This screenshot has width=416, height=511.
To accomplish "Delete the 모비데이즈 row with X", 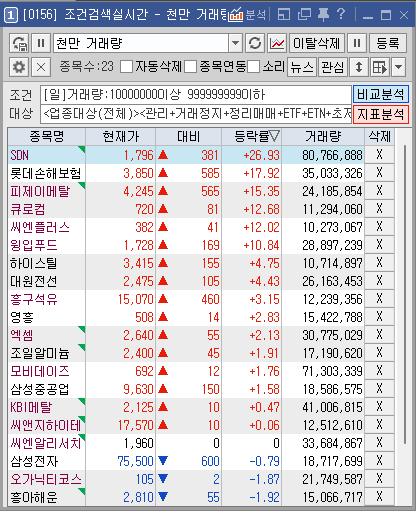I will 379,371.
